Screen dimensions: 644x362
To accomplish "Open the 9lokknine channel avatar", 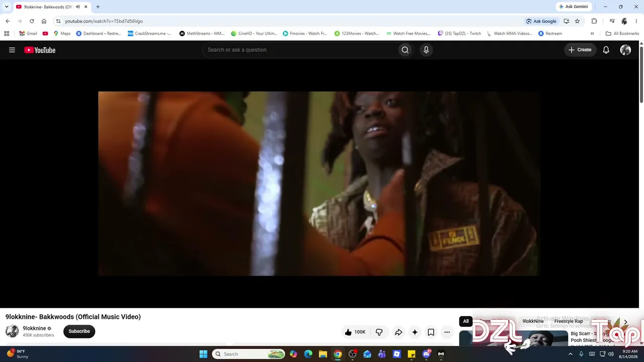I will point(12,331).
